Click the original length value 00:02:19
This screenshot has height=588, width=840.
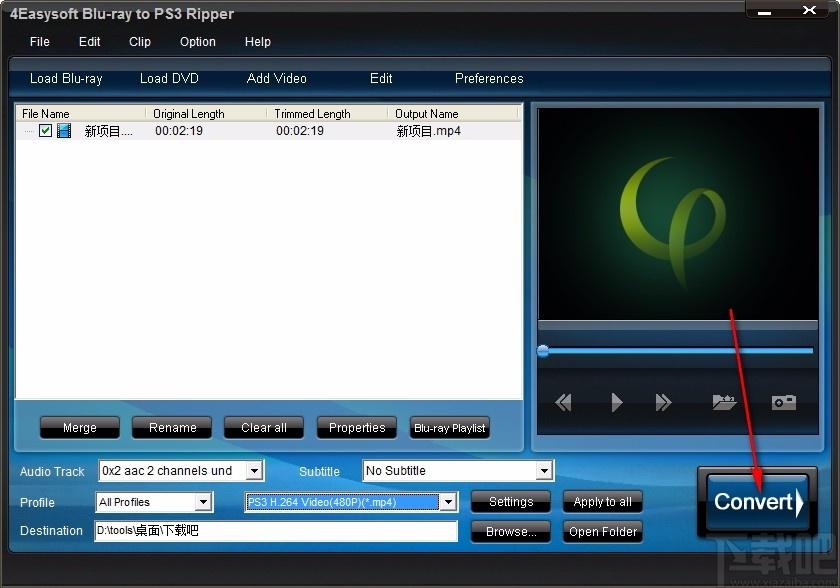[179, 131]
